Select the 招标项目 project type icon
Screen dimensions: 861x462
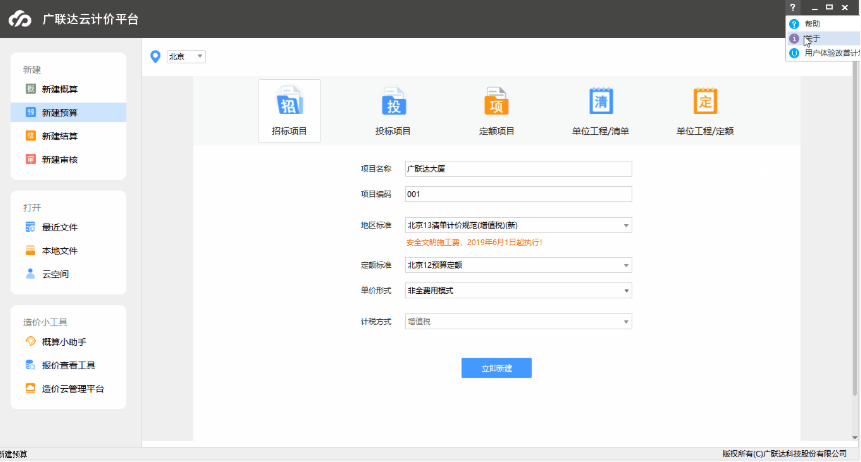pyautogui.click(x=289, y=105)
